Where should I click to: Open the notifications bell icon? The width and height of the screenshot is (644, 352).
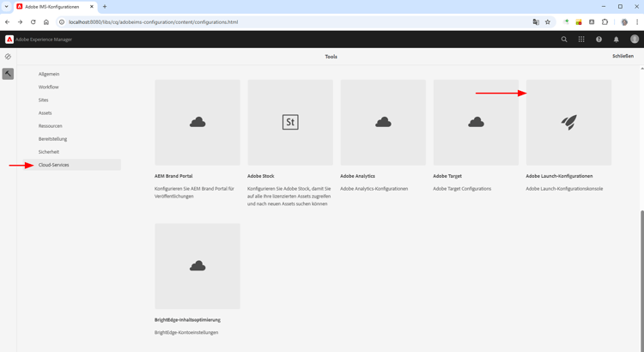point(616,39)
